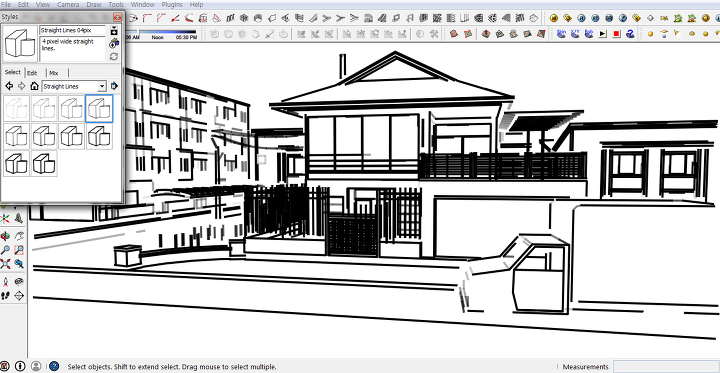Select the Zoom Window tool
The height and width of the screenshot is (373, 720).
[x=19, y=250]
